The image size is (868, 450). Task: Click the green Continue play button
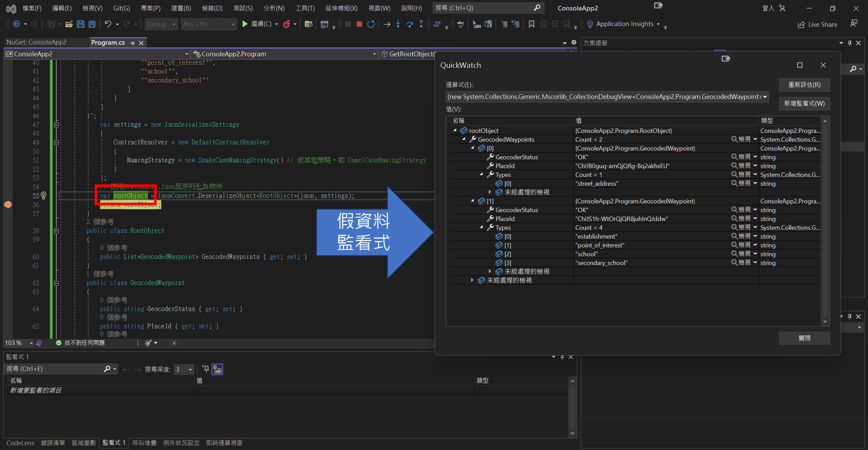(245, 24)
